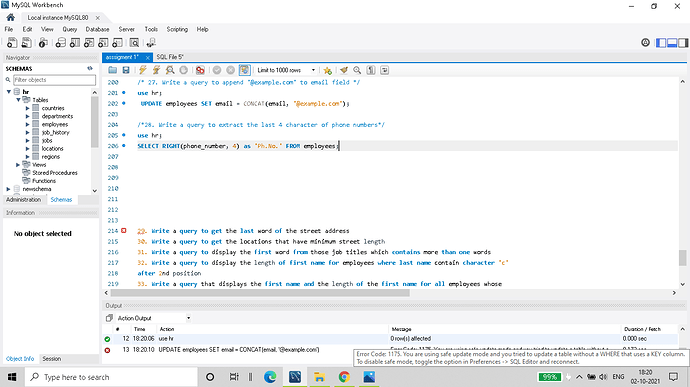The height and width of the screenshot is (387, 690).
Task: Expand the job_history table
Action: click(27, 133)
